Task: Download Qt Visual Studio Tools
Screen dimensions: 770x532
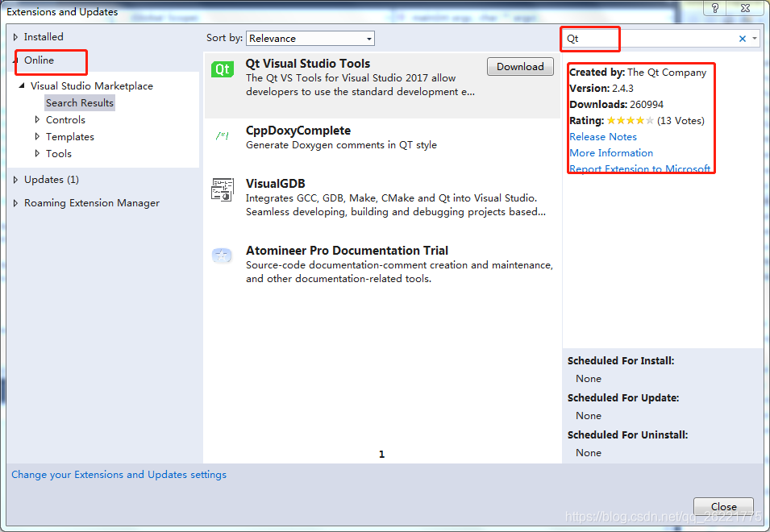Action: 520,67
